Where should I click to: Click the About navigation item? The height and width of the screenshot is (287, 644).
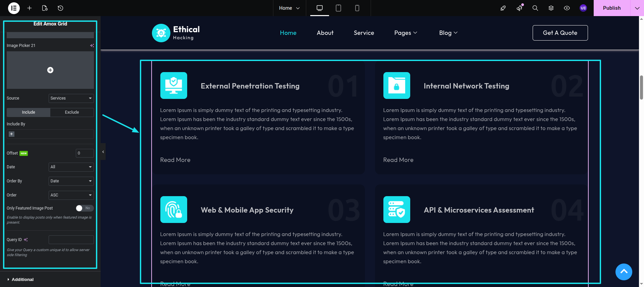(325, 33)
